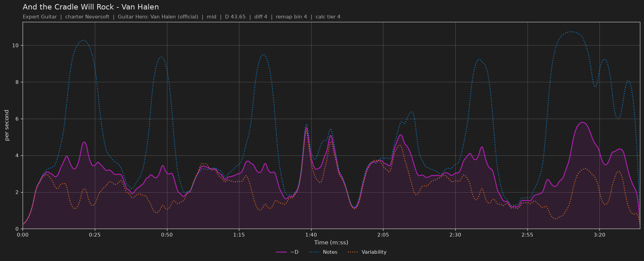This screenshot has width=644, height=261.
Task: Click the "1:40" time tick label
Action: point(311,235)
